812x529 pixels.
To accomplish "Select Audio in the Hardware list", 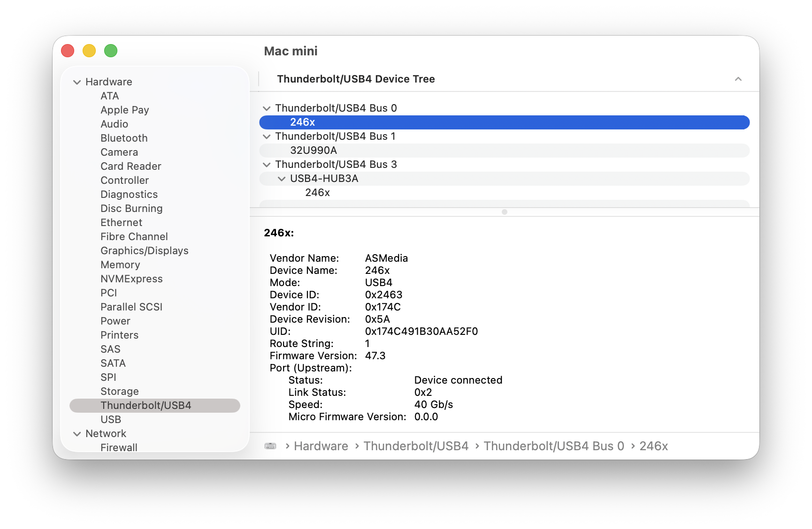I will tap(114, 124).
